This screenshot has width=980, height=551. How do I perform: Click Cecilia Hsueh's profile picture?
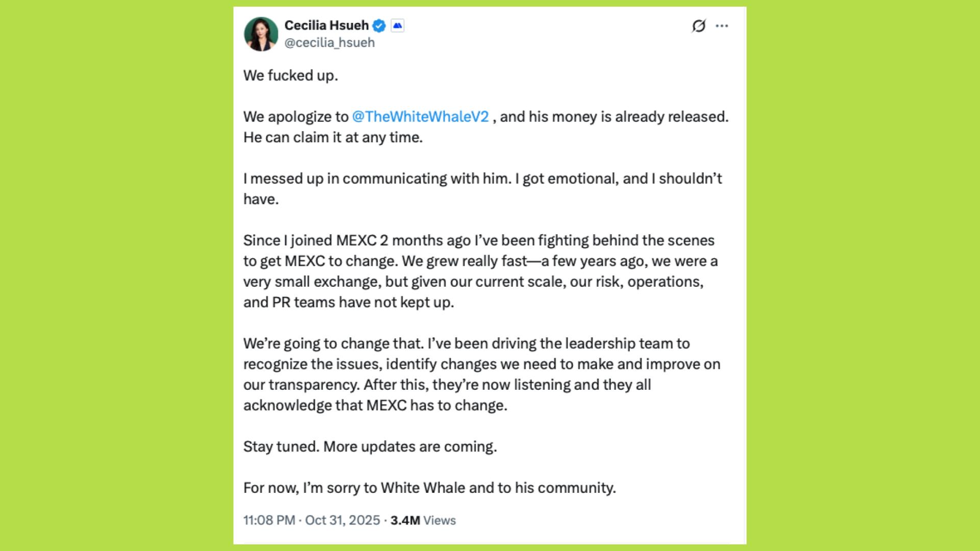click(x=261, y=32)
